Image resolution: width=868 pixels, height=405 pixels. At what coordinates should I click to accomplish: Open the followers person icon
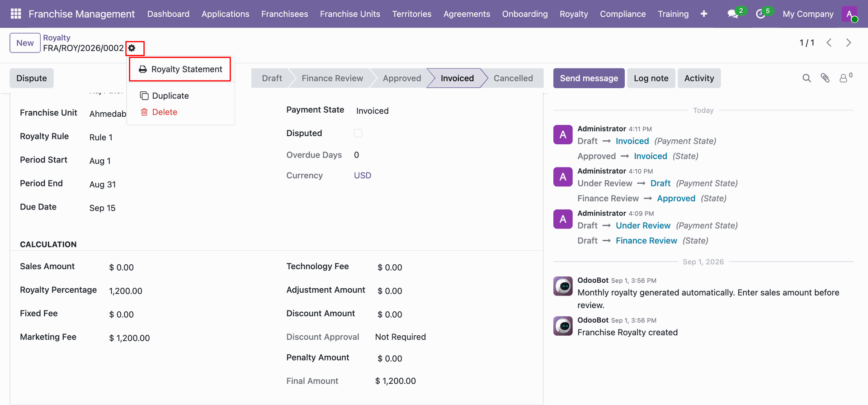[844, 78]
